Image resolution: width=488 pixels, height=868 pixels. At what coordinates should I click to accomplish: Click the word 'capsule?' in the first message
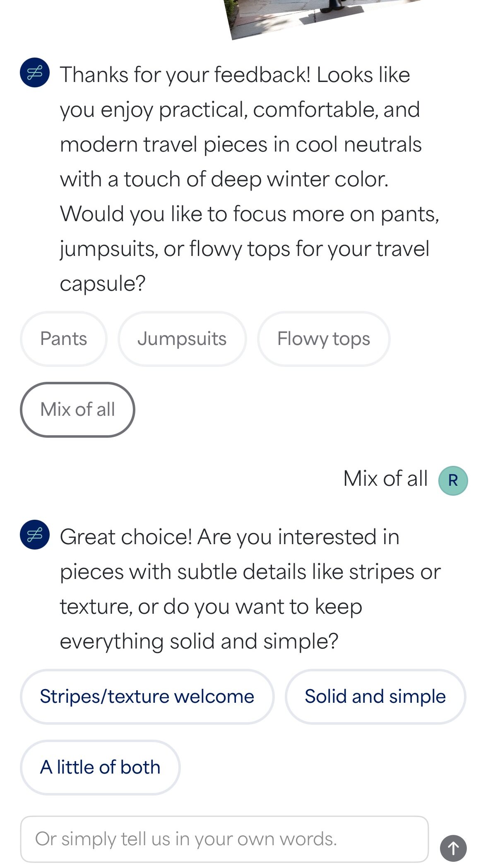[x=103, y=284]
